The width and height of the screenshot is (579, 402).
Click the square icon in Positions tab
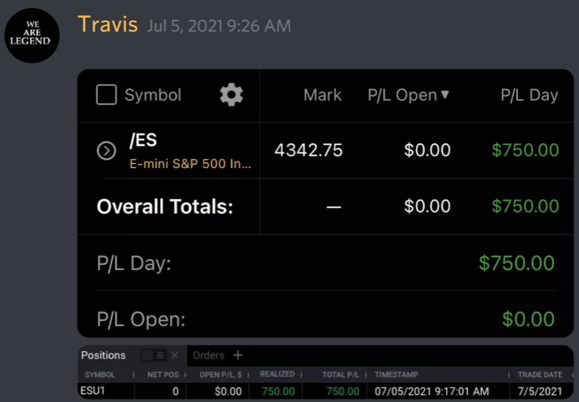click(148, 355)
